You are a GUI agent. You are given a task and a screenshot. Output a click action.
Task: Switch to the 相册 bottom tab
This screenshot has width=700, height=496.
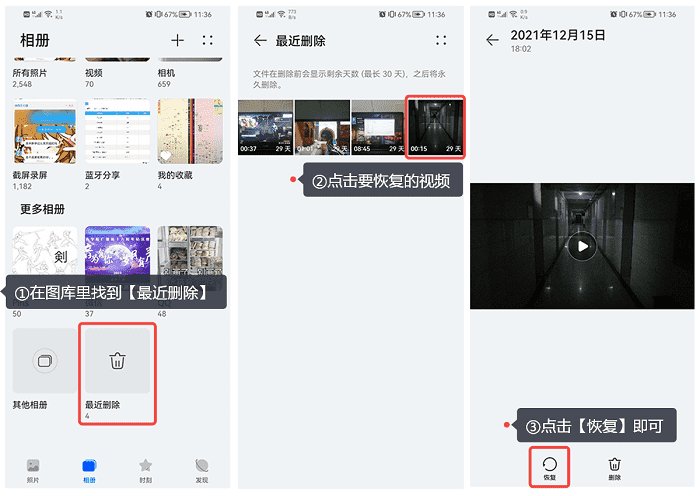pyautogui.click(x=89, y=471)
